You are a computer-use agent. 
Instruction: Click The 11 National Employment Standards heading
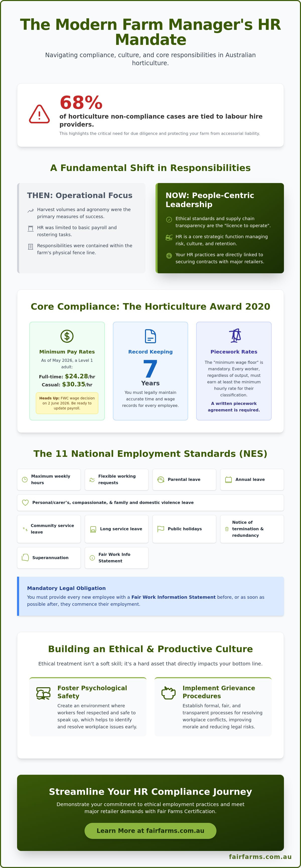point(150,454)
